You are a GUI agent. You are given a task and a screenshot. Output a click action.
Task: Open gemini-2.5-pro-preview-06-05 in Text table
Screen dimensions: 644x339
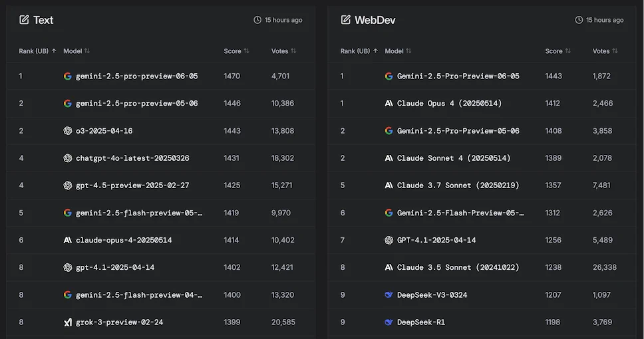click(x=137, y=76)
